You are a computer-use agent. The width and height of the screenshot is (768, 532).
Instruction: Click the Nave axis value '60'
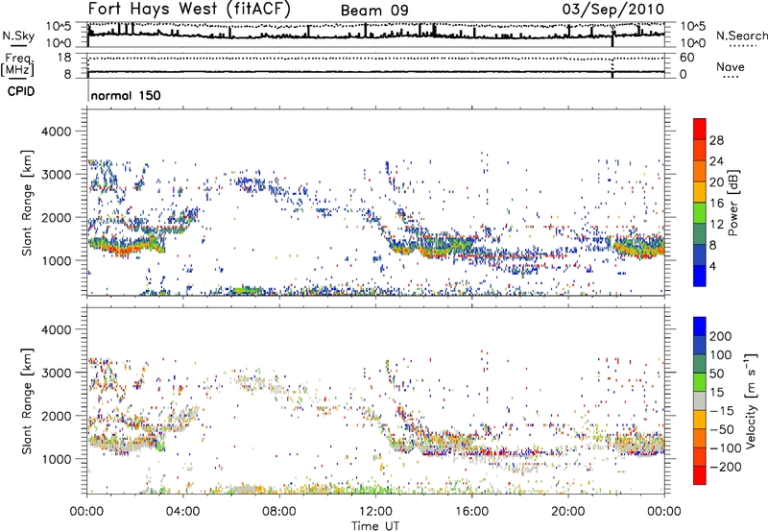pyautogui.click(x=686, y=58)
